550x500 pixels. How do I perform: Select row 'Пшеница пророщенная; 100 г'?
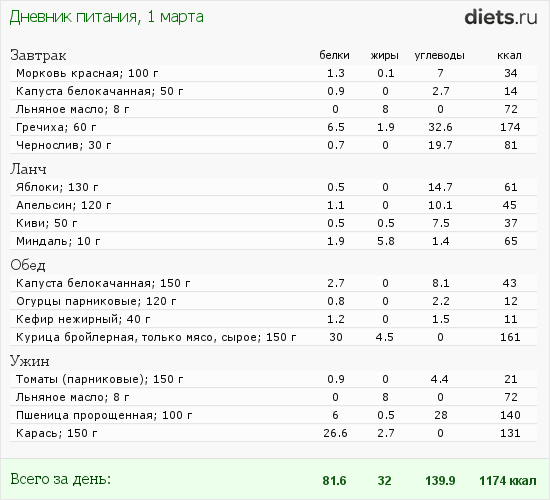(273, 415)
